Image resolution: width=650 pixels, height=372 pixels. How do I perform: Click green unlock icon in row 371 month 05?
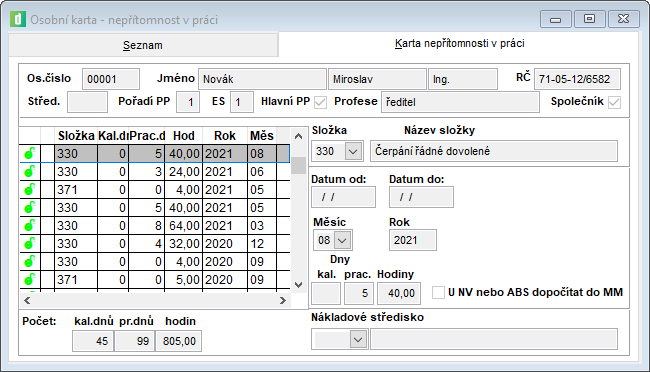(x=29, y=190)
